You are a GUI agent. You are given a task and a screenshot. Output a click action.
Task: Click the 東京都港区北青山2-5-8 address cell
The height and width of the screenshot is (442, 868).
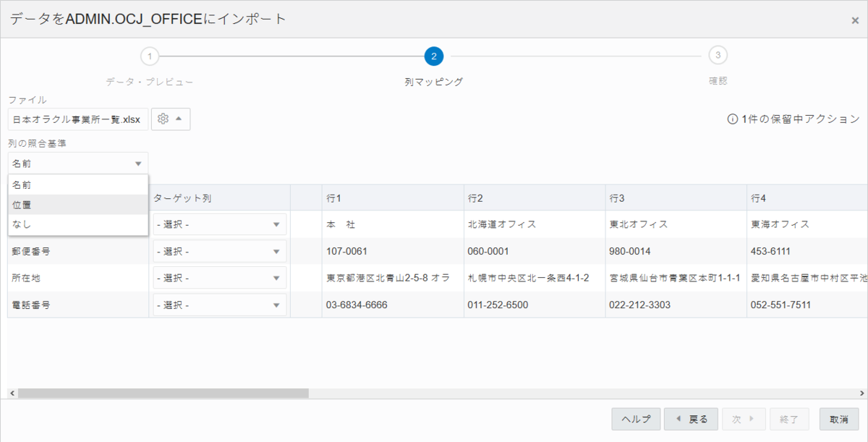tap(393, 278)
